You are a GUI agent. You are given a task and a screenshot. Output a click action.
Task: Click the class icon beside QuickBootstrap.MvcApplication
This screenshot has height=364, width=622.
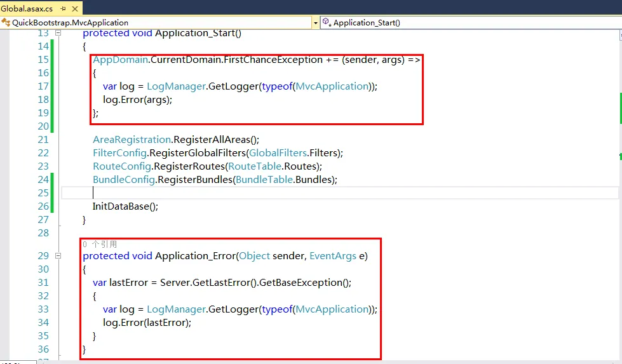[x=6, y=22]
